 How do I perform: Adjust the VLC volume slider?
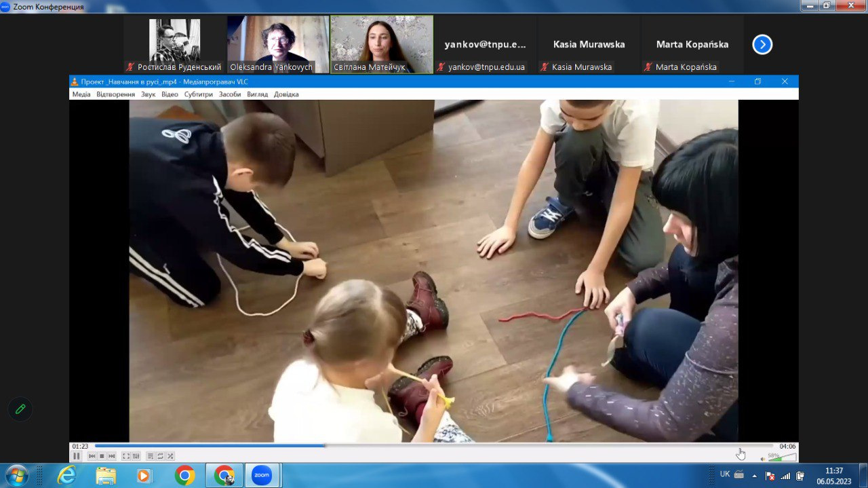[x=782, y=457]
